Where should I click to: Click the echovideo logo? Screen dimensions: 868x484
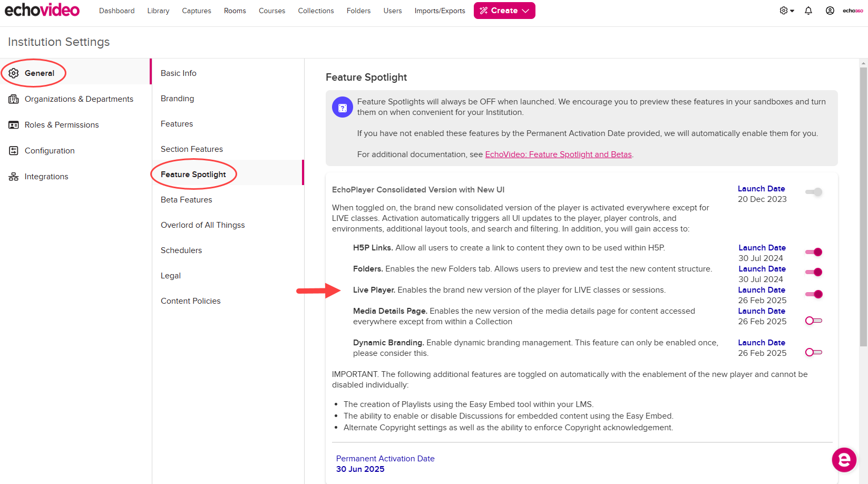click(x=42, y=10)
